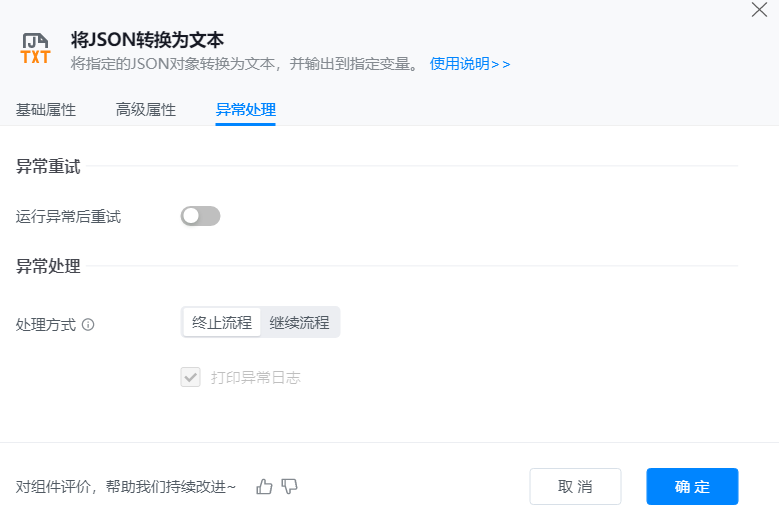The image size is (779, 517).
Task: Open the 高级属性 tab
Action: tap(146, 110)
